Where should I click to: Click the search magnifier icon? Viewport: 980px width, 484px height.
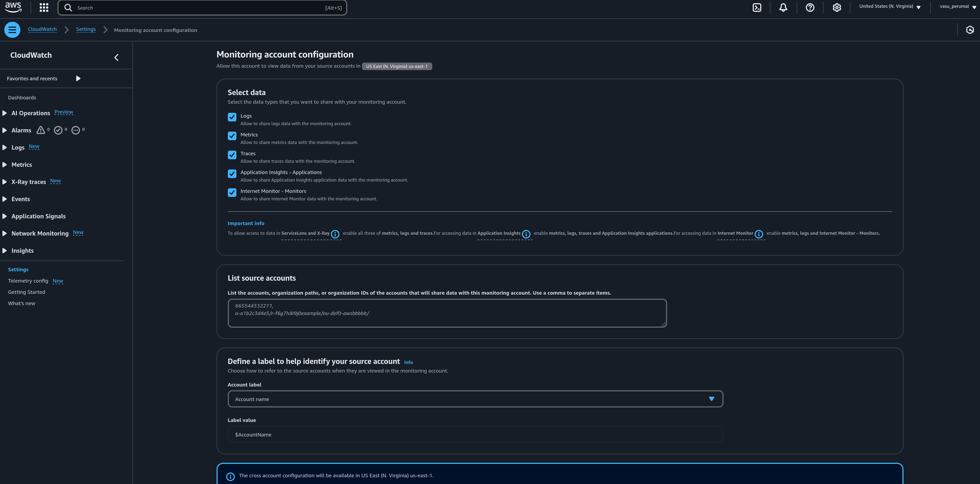[68, 8]
